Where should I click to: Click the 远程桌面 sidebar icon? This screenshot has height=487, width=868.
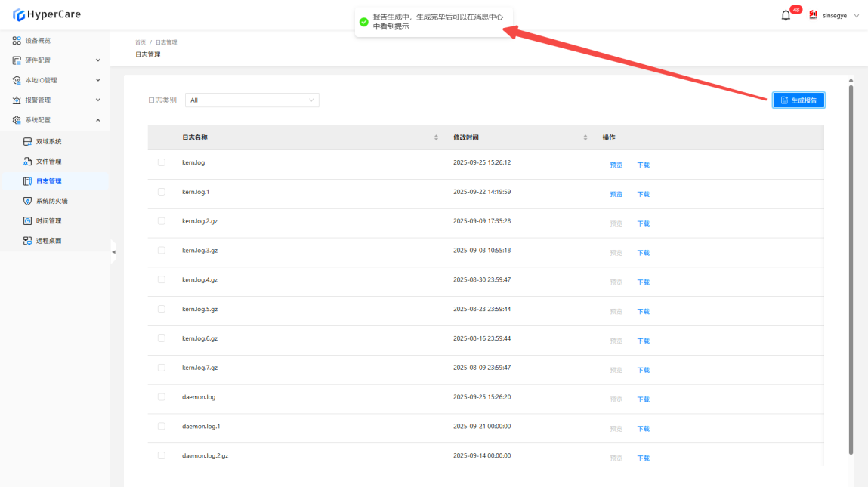coord(27,241)
